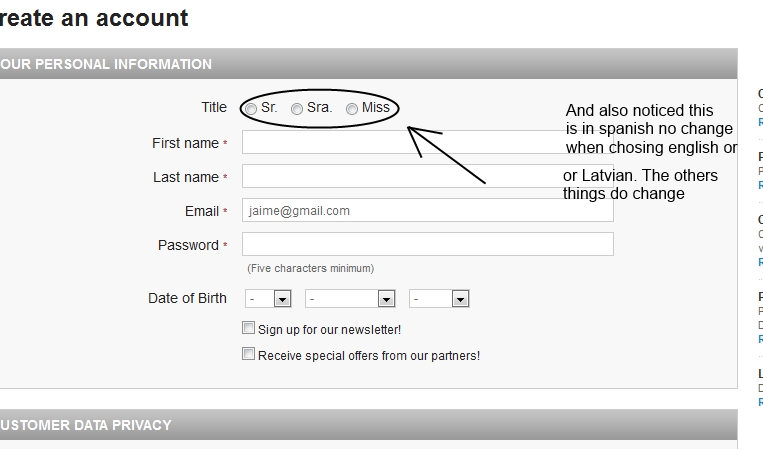
Task: Click the Your Personal Information section header
Action: (x=106, y=64)
